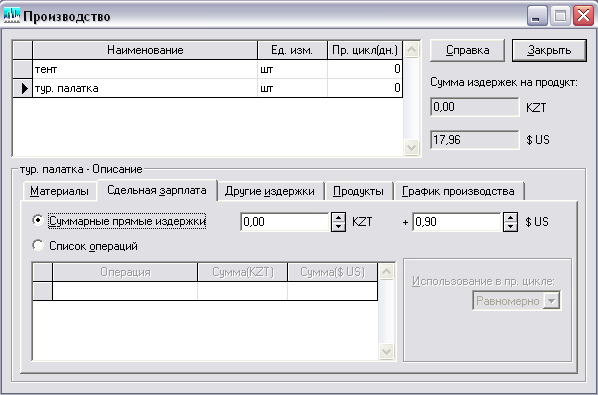Image resolution: width=598 pixels, height=395 pixels.
Task: Decrease the $ US direct costs spinner
Action: (x=510, y=226)
